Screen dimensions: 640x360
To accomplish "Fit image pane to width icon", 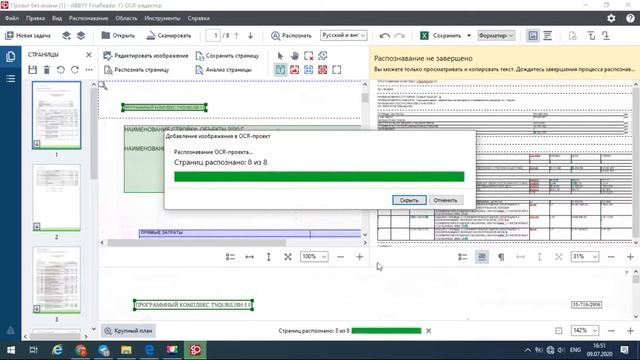I will click(x=249, y=257).
